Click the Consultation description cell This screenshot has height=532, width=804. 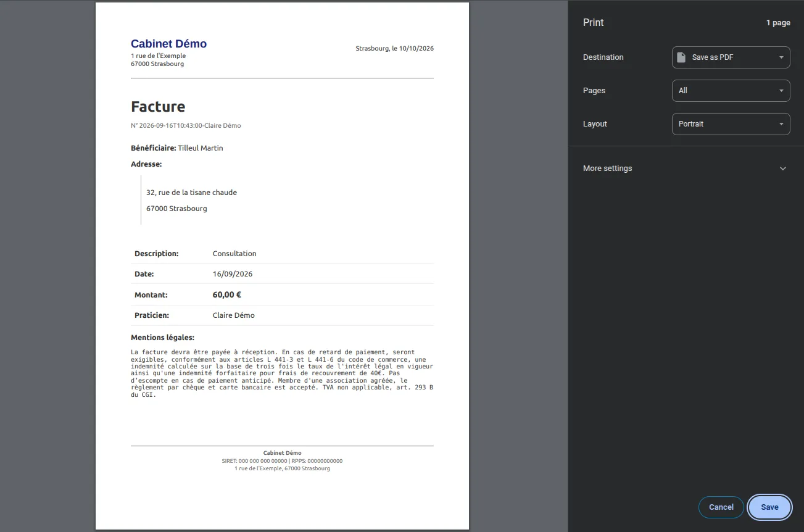(x=234, y=254)
